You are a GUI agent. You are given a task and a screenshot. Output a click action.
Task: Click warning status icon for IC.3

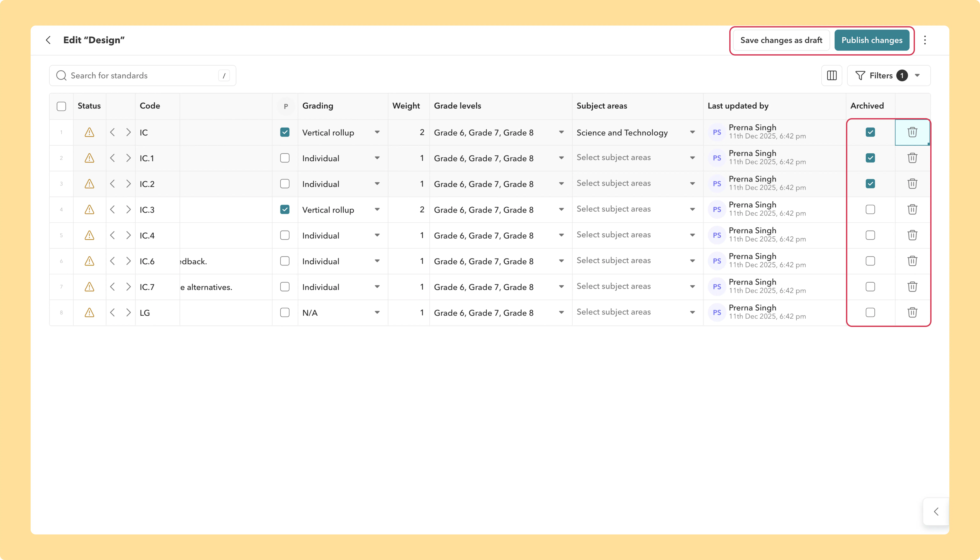tap(89, 210)
